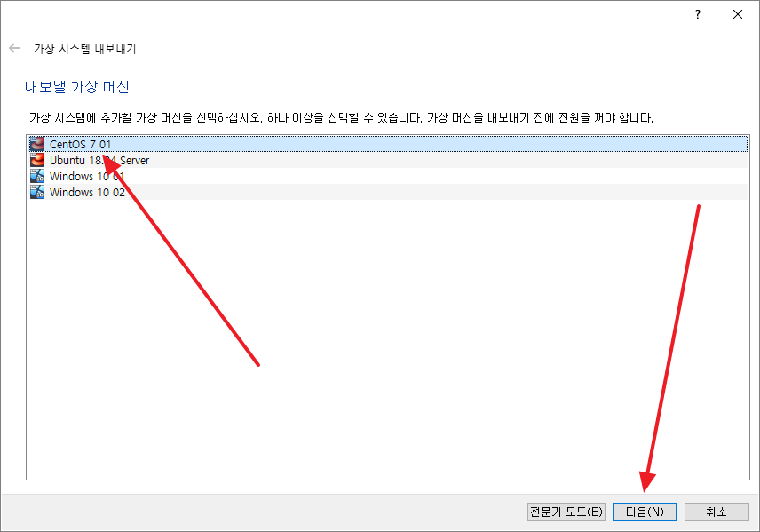Image resolution: width=760 pixels, height=532 pixels.
Task: Click the 내보낼 가상 머신 blue heading
Action: pyautogui.click(x=76, y=87)
